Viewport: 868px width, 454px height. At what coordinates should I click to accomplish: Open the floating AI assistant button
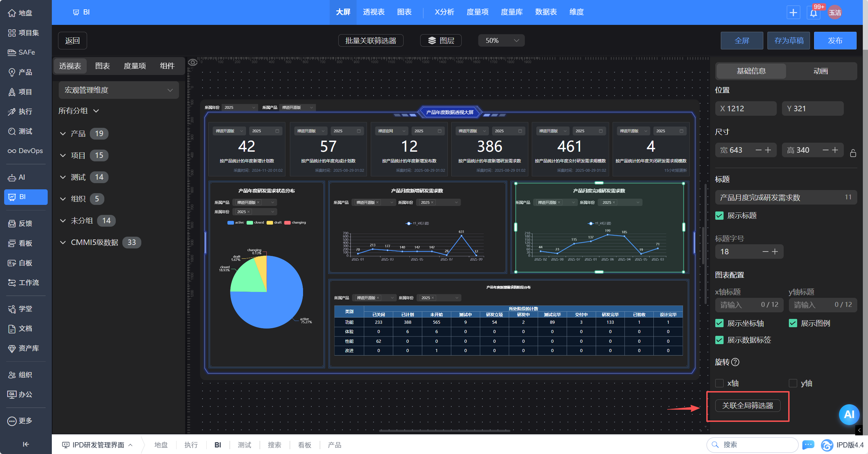pos(849,414)
